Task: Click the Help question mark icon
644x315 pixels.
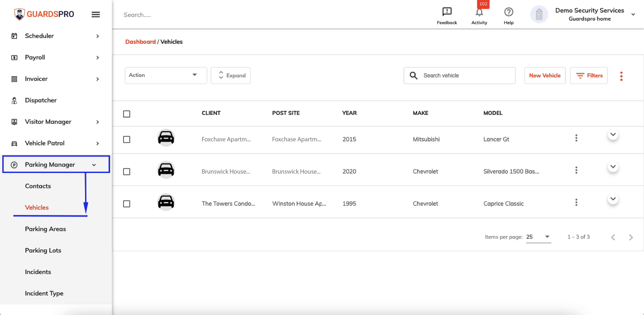Action: (x=508, y=12)
